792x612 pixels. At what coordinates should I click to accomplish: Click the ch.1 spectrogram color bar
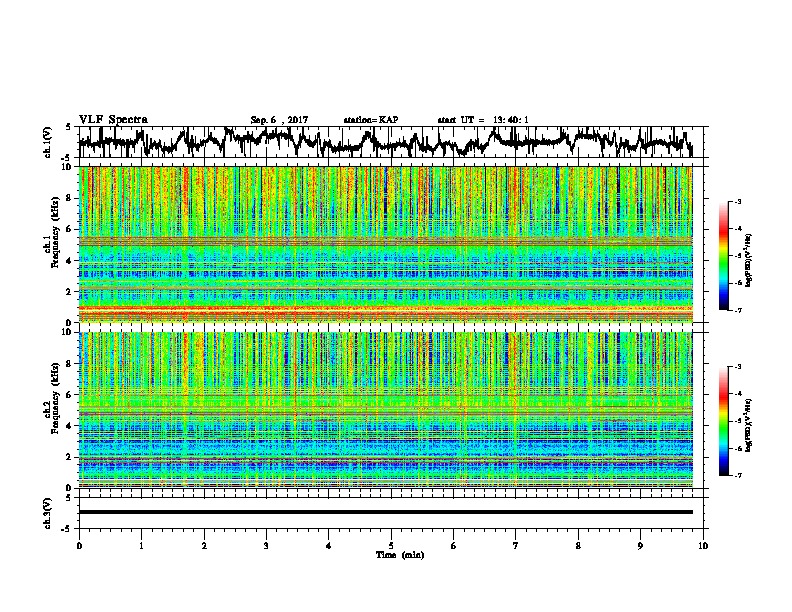[724, 256]
